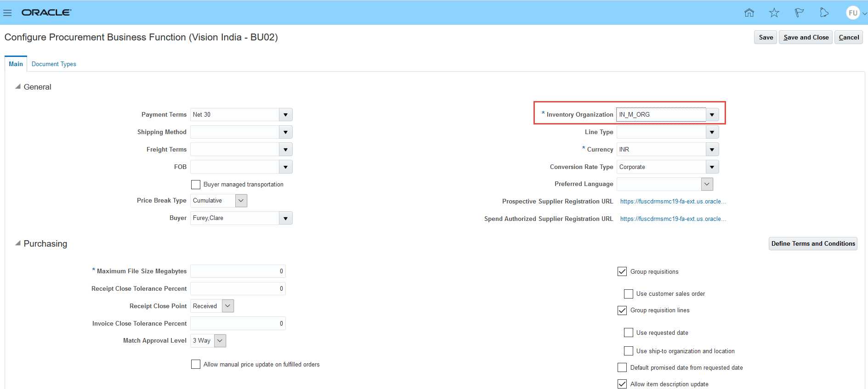The image size is (868, 389).
Task: Check Use ship-to organization and location
Action: (629, 351)
